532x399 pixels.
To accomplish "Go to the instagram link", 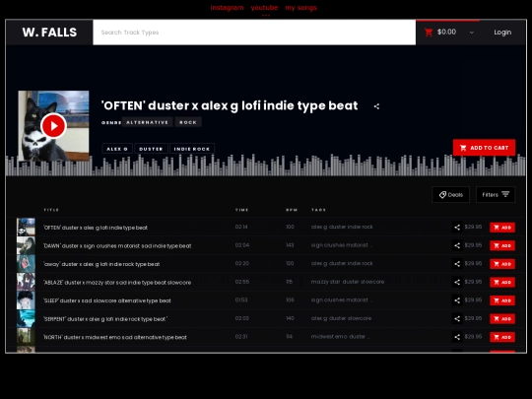I will point(227,8).
